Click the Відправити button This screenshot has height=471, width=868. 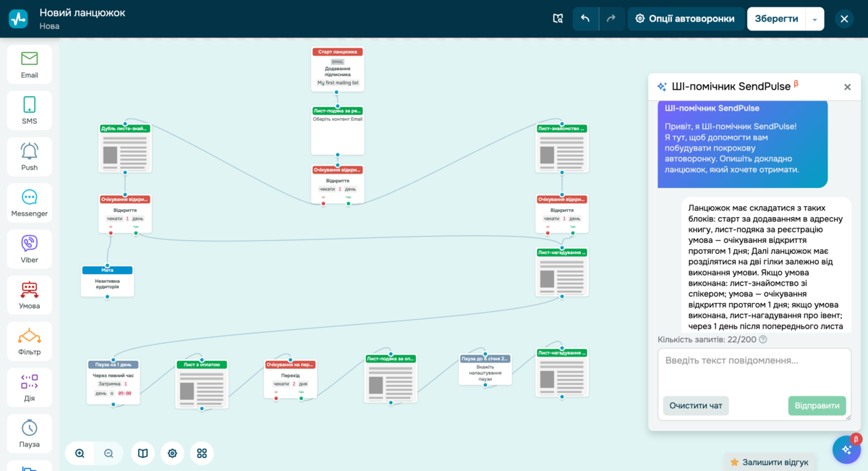[817, 405]
